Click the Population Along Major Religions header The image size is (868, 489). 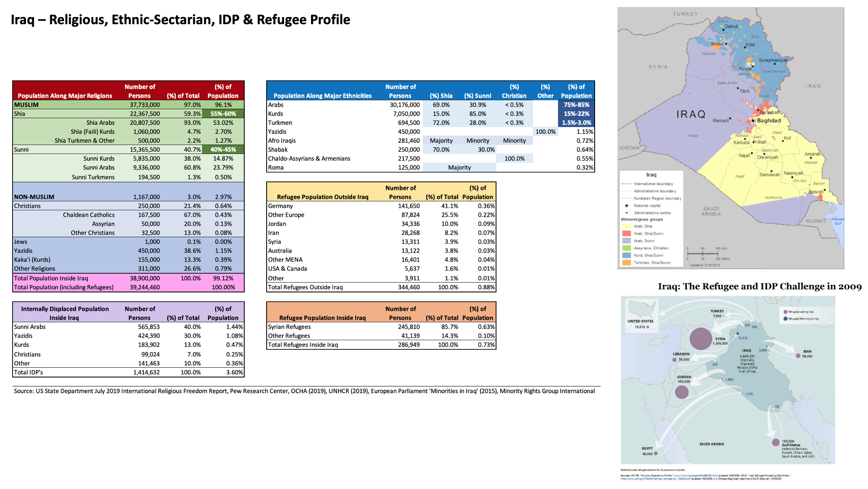tap(65, 95)
